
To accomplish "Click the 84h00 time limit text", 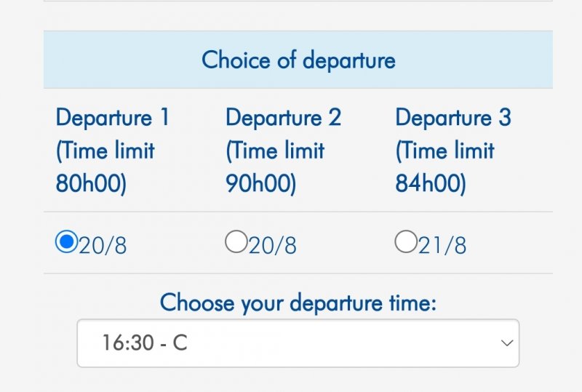I will click(431, 185).
